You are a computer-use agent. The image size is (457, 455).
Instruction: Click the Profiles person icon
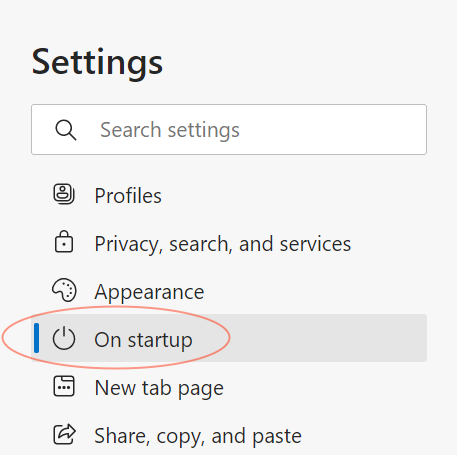(x=64, y=194)
